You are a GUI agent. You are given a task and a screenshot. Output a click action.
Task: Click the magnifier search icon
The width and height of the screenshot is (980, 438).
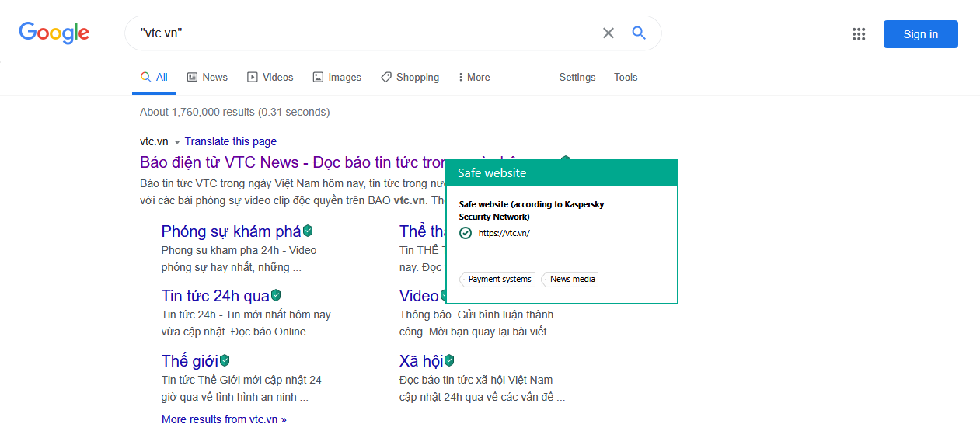click(639, 33)
